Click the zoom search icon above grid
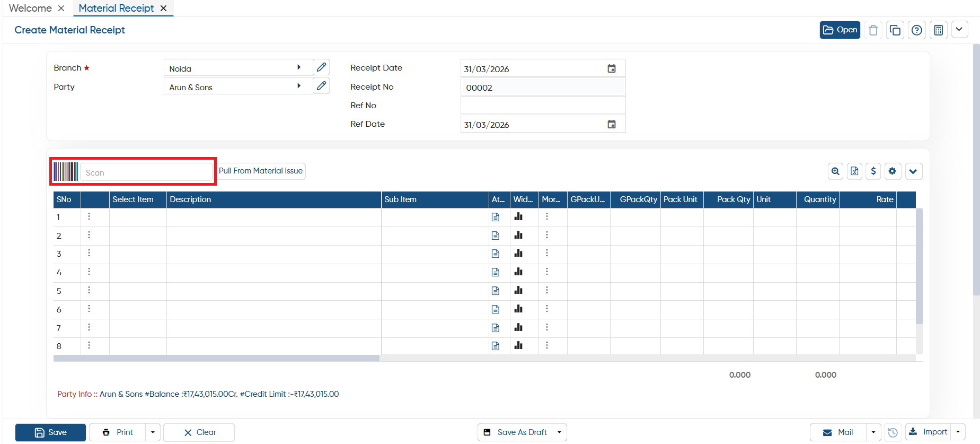The image size is (980, 444). 835,171
